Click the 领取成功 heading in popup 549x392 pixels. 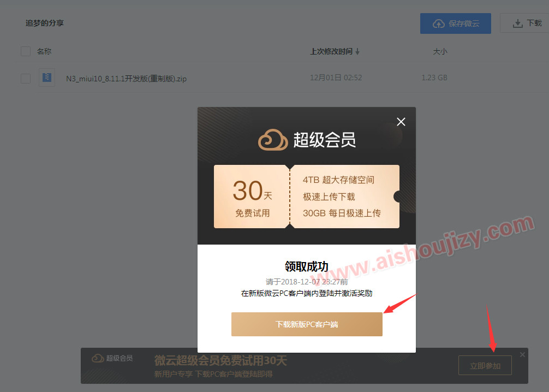tap(307, 266)
